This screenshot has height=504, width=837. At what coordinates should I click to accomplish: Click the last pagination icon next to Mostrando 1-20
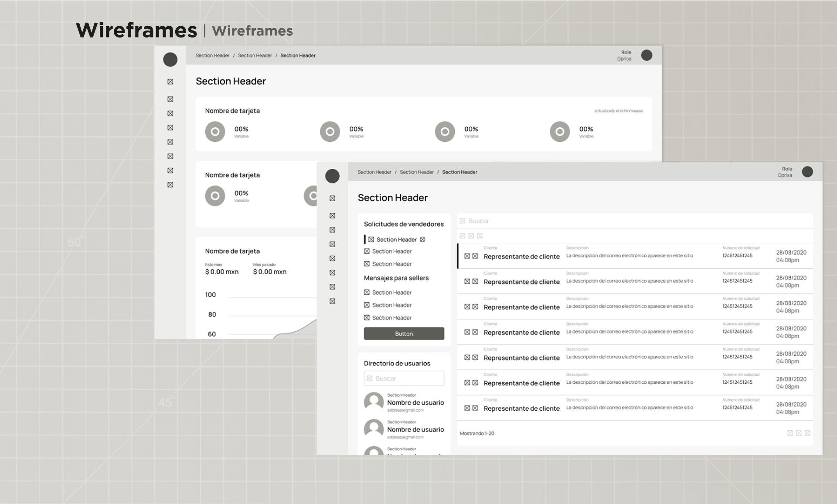click(807, 433)
